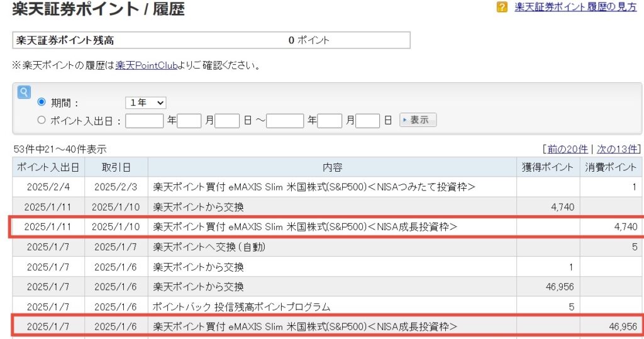
Task: Click the earned 4,740 points value
Action: pos(563,207)
